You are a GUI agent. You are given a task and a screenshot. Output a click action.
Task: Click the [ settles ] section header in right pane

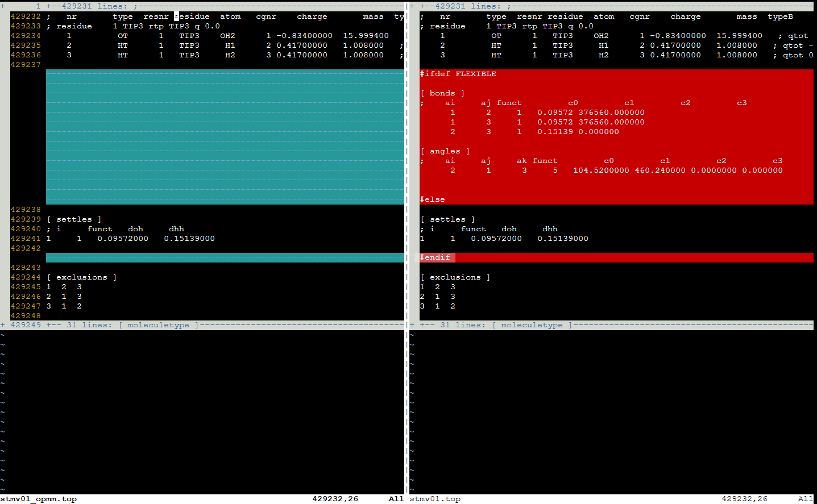click(x=446, y=219)
